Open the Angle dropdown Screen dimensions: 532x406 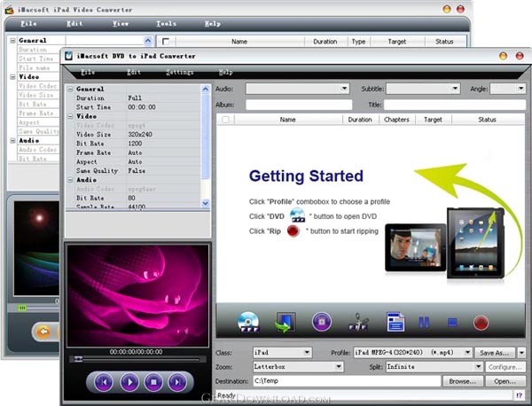tap(508, 89)
